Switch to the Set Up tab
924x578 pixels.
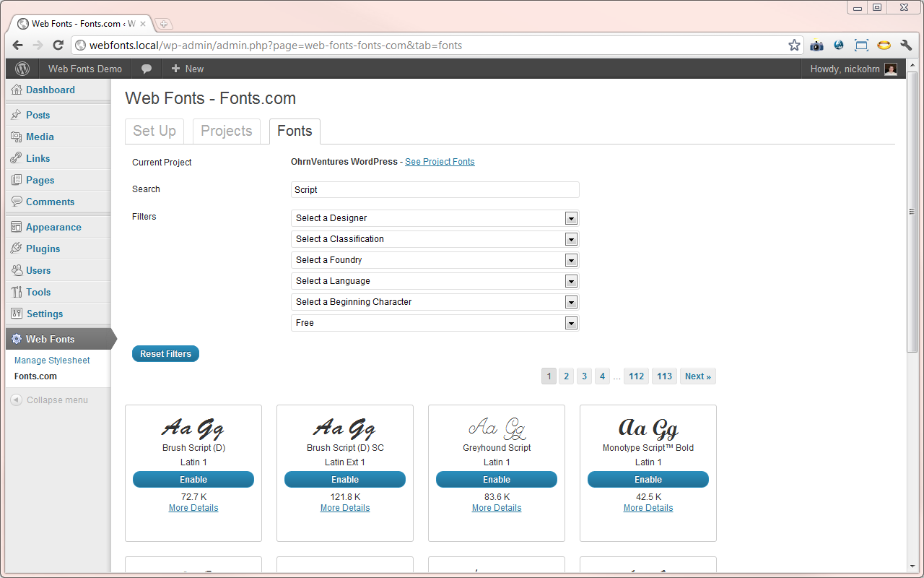point(154,131)
